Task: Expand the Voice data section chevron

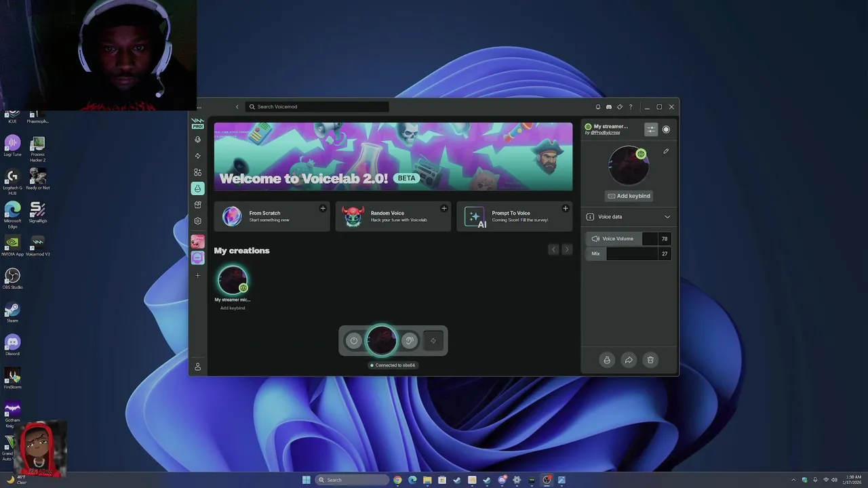Action: coord(667,217)
